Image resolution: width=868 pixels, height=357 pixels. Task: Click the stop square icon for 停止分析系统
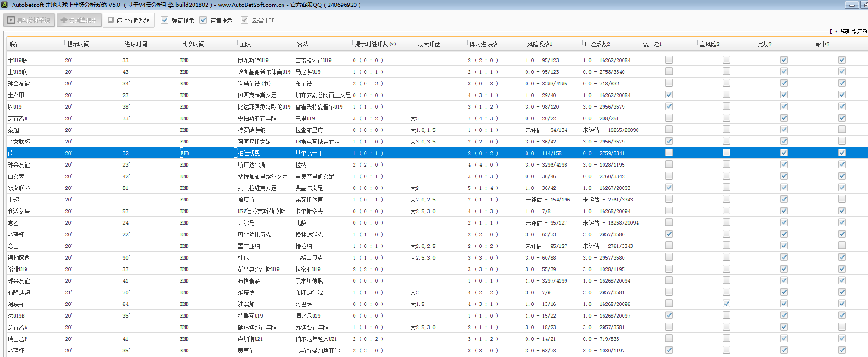tap(111, 20)
